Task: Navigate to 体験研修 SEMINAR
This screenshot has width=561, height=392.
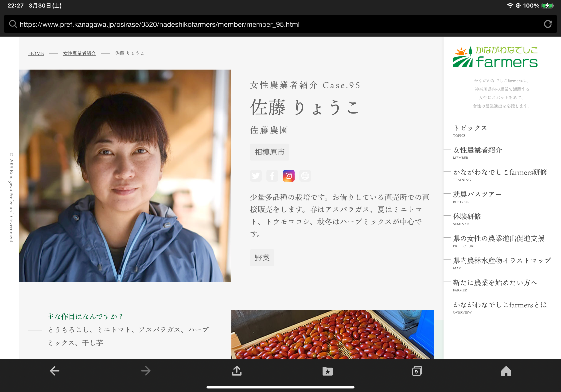Action: [467, 216]
